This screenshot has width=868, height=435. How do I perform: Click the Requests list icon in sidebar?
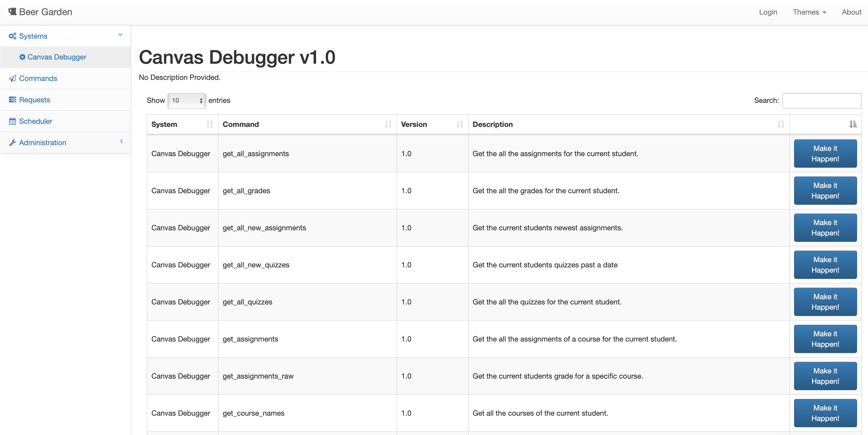click(13, 100)
